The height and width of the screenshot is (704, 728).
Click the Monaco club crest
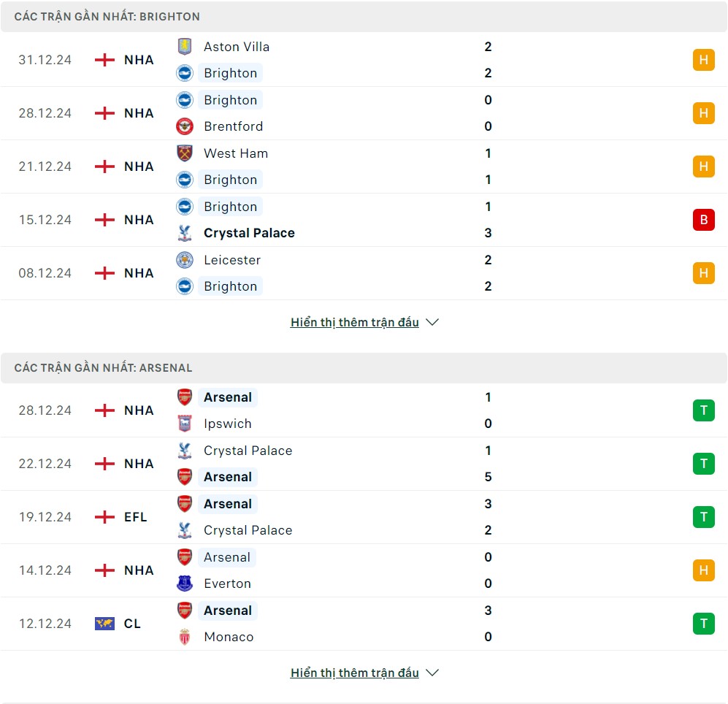(185, 637)
